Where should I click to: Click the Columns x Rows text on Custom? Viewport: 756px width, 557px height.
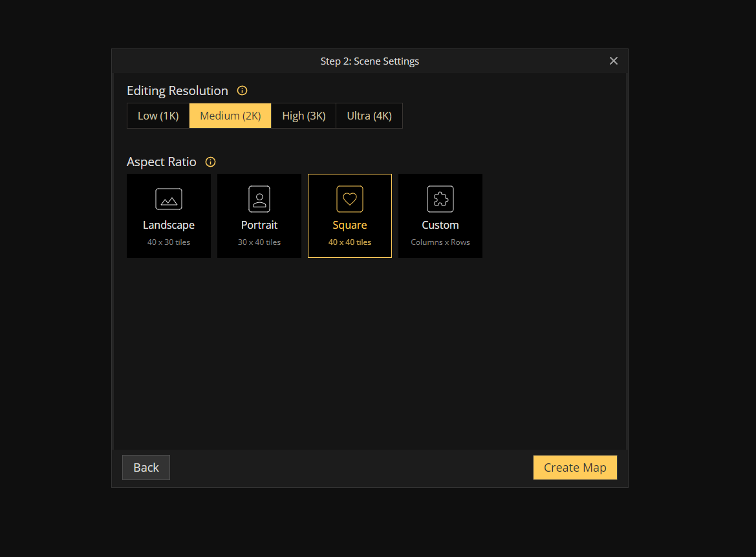[440, 242]
